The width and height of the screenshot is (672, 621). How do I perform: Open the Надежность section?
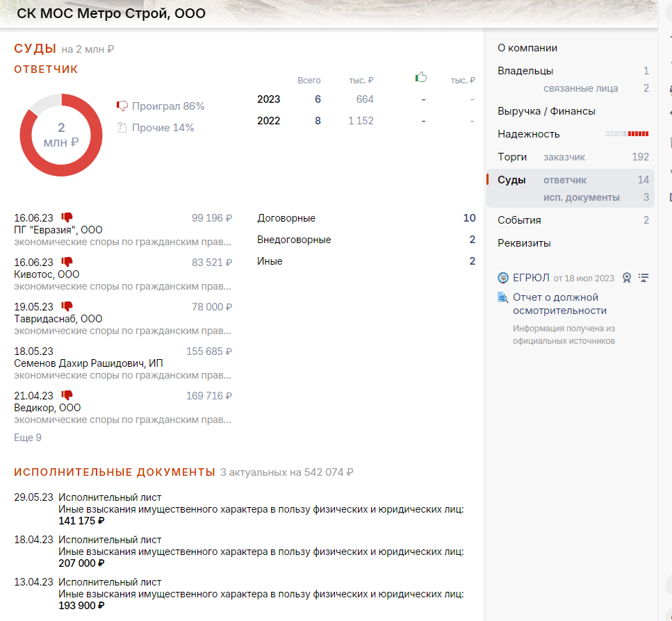point(528,134)
